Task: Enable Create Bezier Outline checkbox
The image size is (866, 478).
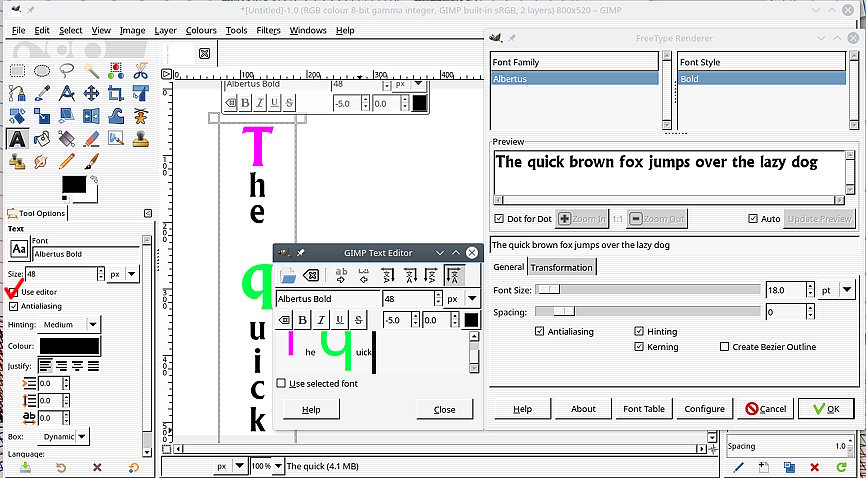Action: [x=725, y=347]
